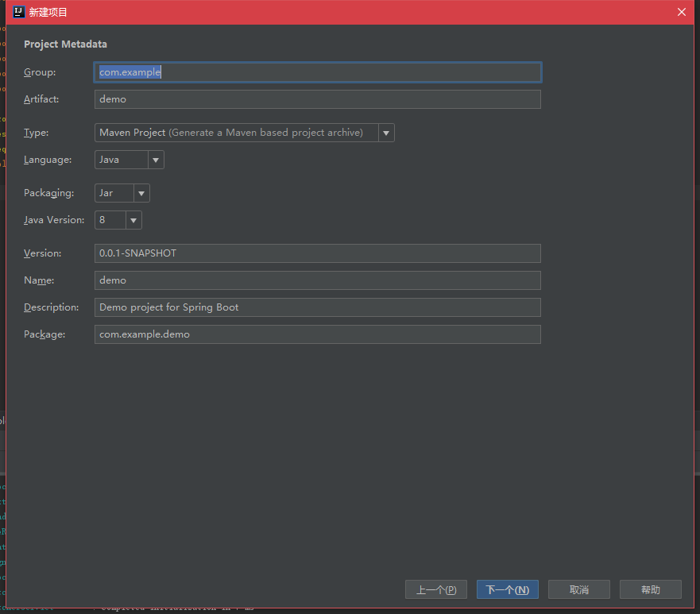The width and height of the screenshot is (700, 614).
Task: Click the Language: label
Action: 48,160
